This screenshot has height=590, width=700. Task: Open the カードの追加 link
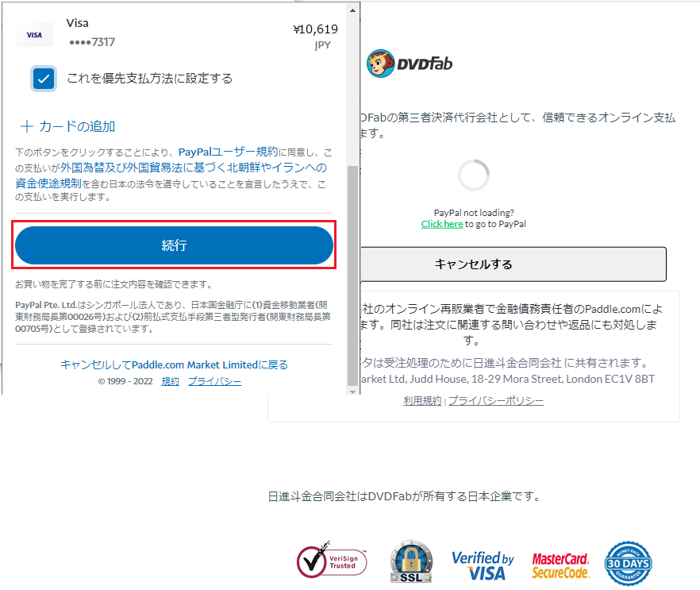pyautogui.click(x=77, y=126)
